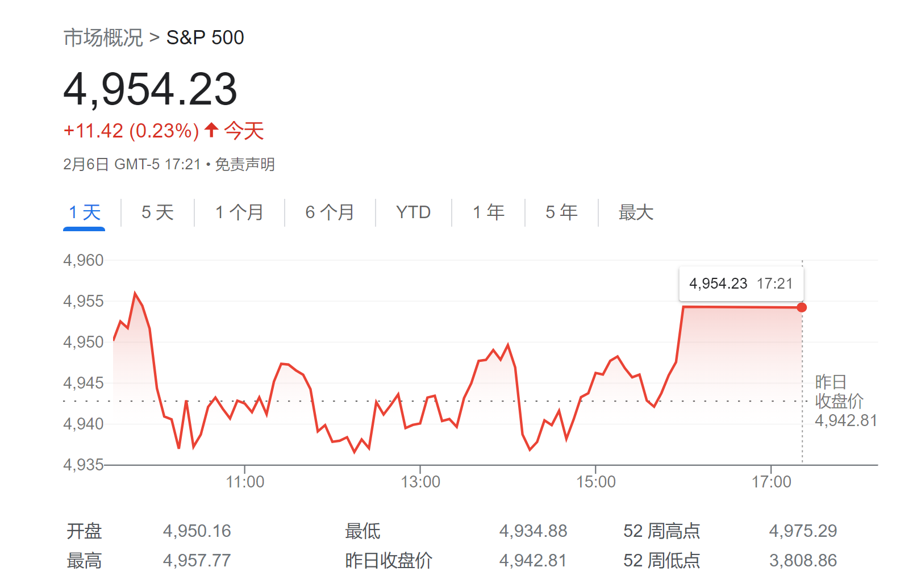921x588 pixels.
Task: Open the 5 年 chart tab
Action: (561, 212)
